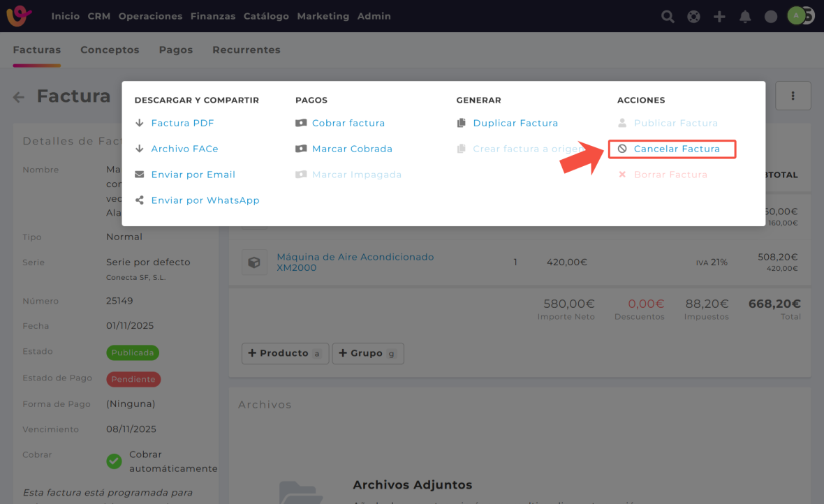Click the plus icon in top navigation
Screen dimensions: 824x504
[x=719, y=16]
